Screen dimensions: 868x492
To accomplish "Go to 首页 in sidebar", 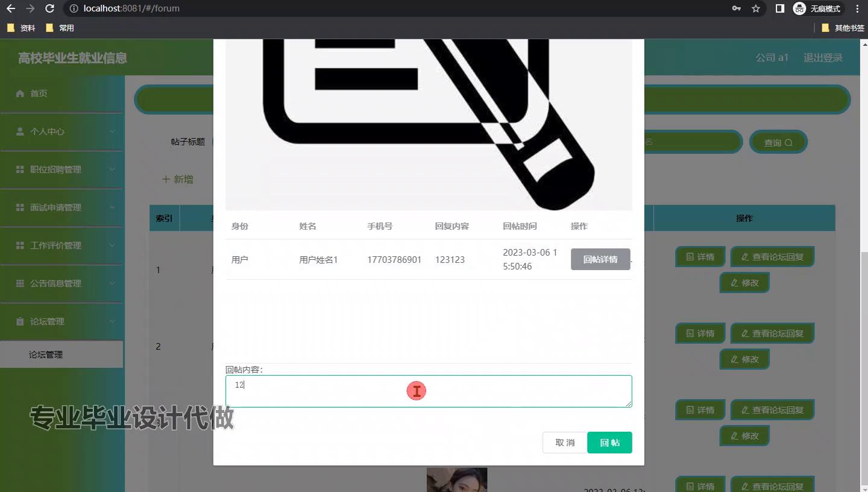I will tap(61, 93).
